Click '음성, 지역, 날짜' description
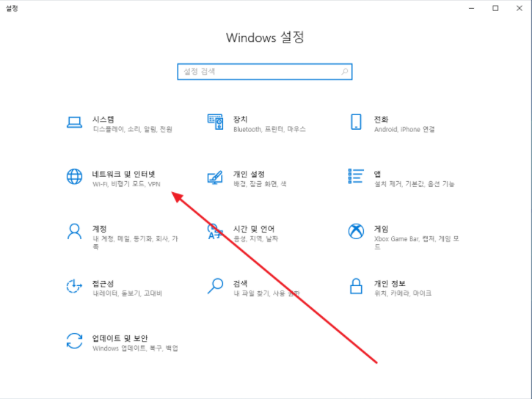The width and height of the screenshot is (532, 399). click(x=255, y=238)
